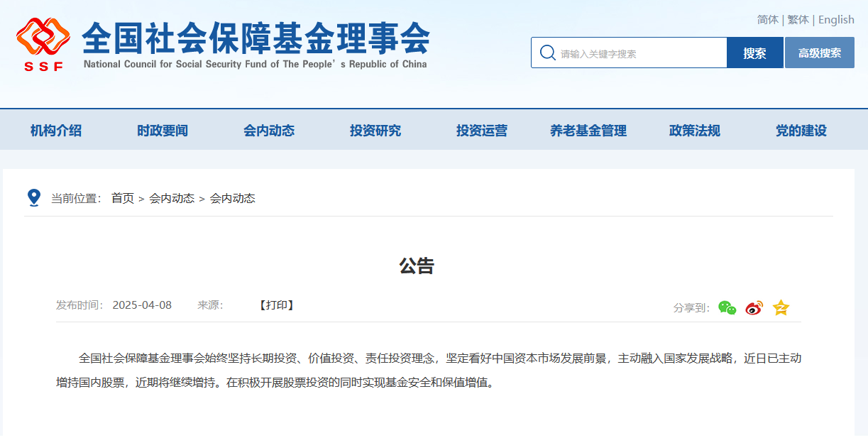Open 党的建设 navigation item

coord(801,131)
